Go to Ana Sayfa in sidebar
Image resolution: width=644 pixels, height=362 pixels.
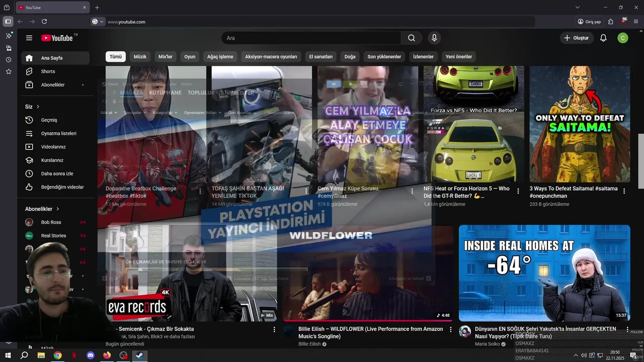coord(55,58)
